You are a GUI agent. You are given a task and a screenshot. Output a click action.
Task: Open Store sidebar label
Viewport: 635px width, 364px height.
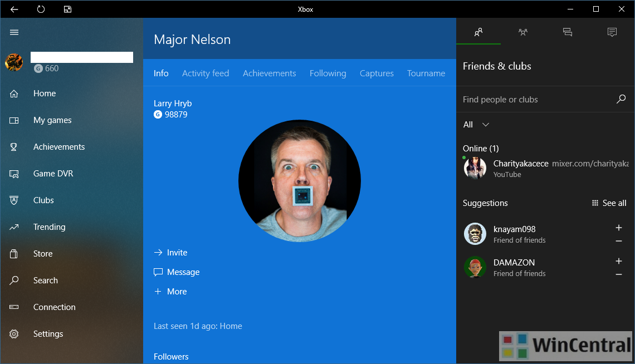[x=43, y=254]
